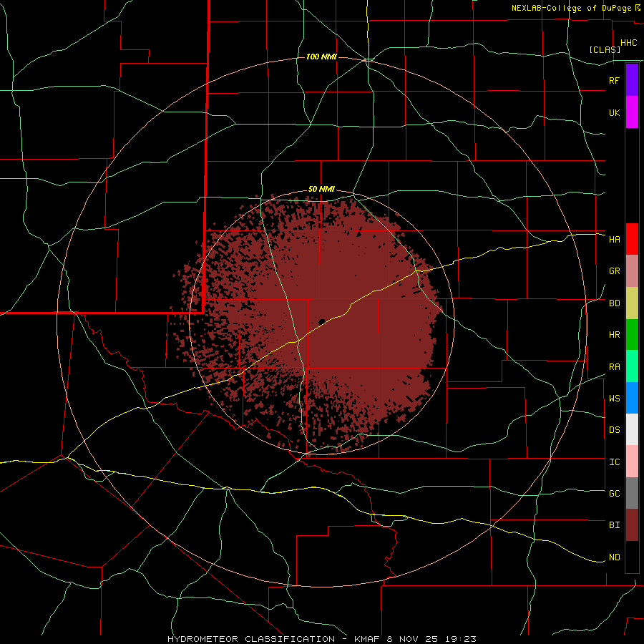Click the 'BD' legend label
The width and height of the screenshot is (644, 644).
(x=614, y=303)
